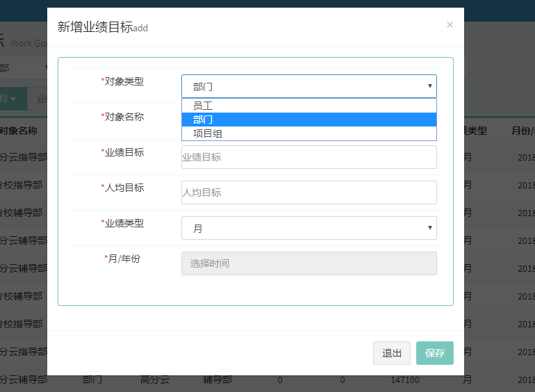Click the green 保存 button
Screen dimensions: 535x392
pos(434,353)
